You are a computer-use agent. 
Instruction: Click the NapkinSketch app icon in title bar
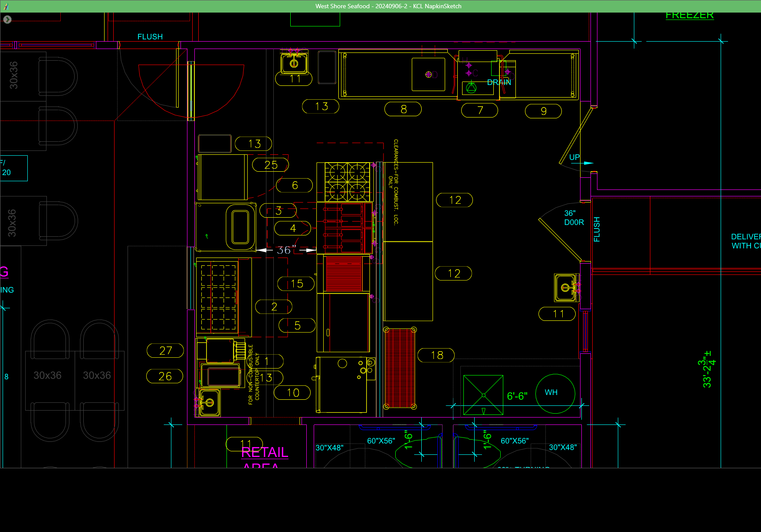6,6
